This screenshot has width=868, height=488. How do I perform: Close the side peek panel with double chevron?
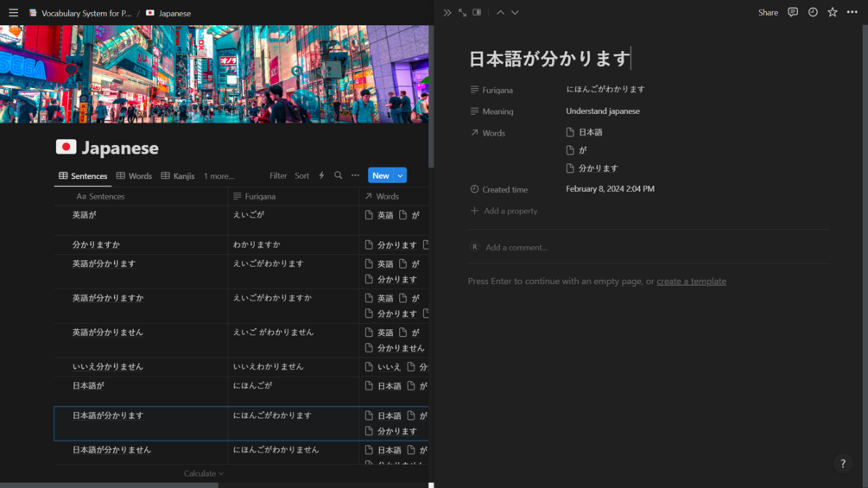(447, 12)
